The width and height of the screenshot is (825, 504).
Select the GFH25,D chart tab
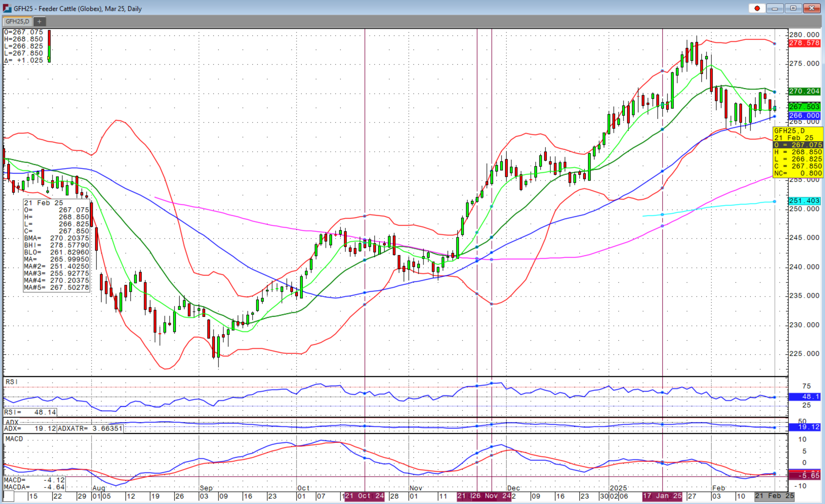click(x=17, y=21)
